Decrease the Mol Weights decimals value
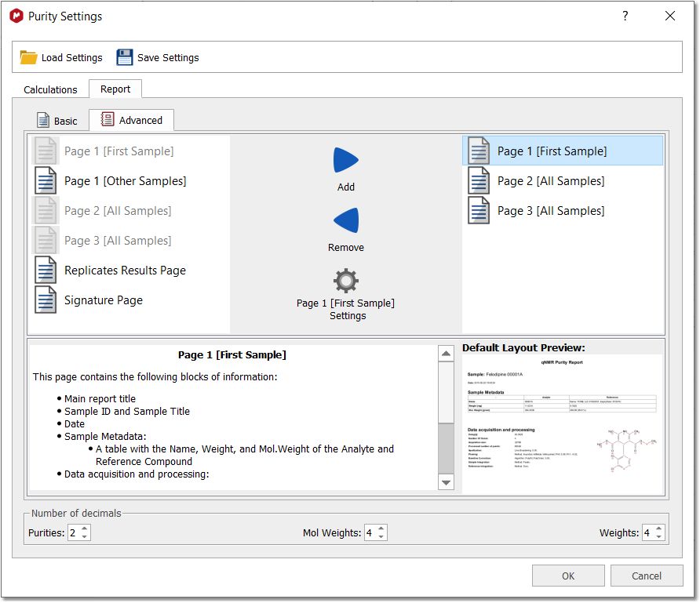Screen dimensions: 700x603 (x=381, y=536)
